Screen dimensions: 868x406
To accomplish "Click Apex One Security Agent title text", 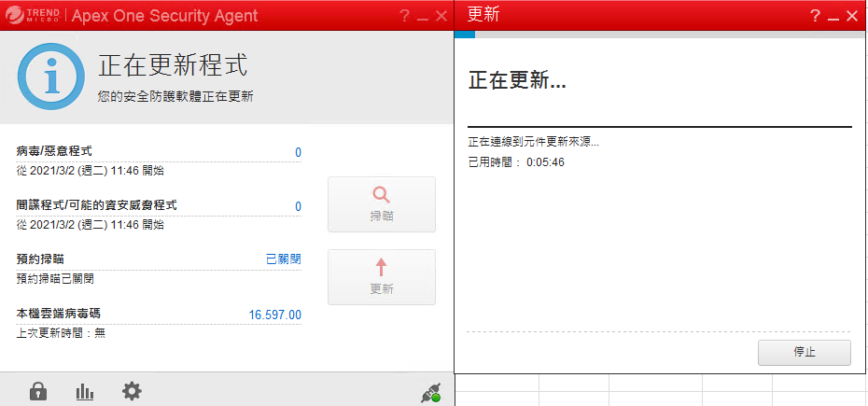I will [x=165, y=16].
